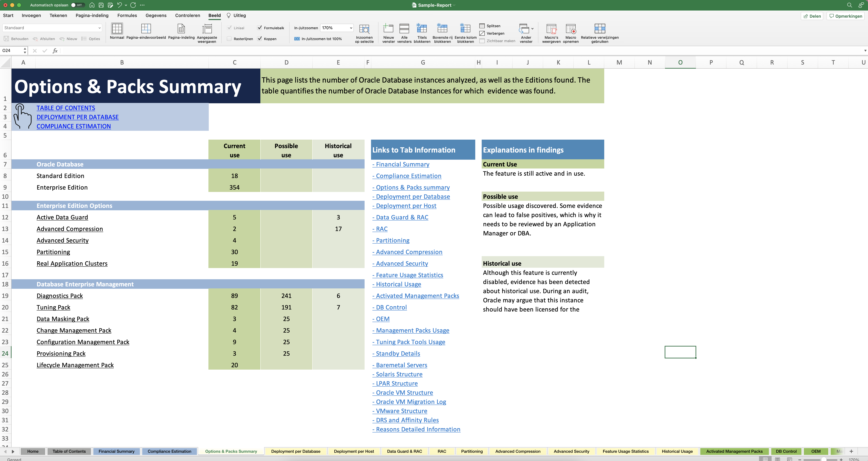Click the next sheet navigation arrow
The height and width of the screenshot is (461, 868).
(x=13, y=451)
